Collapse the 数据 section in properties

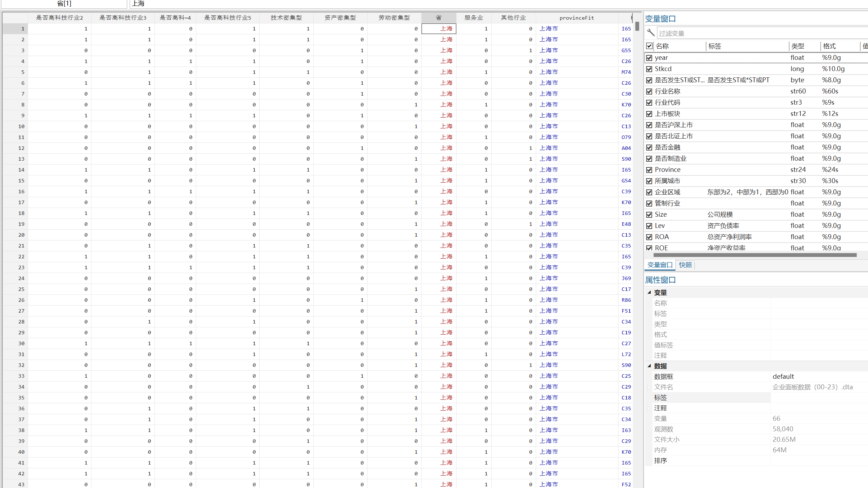[x=649, y=366]
